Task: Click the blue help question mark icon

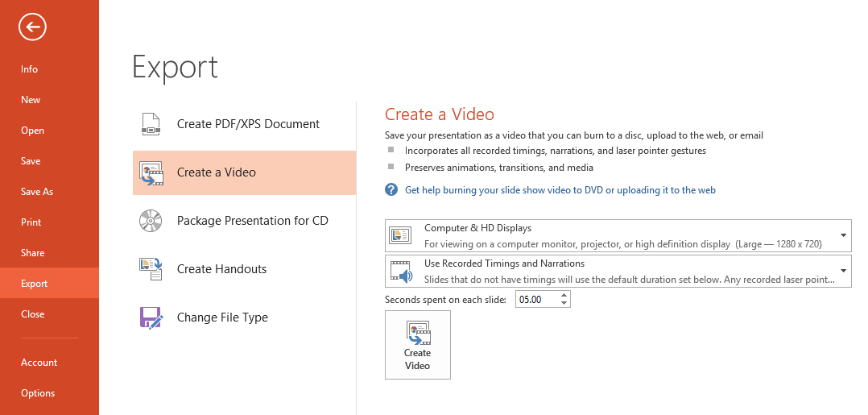Action: [391, 190]
